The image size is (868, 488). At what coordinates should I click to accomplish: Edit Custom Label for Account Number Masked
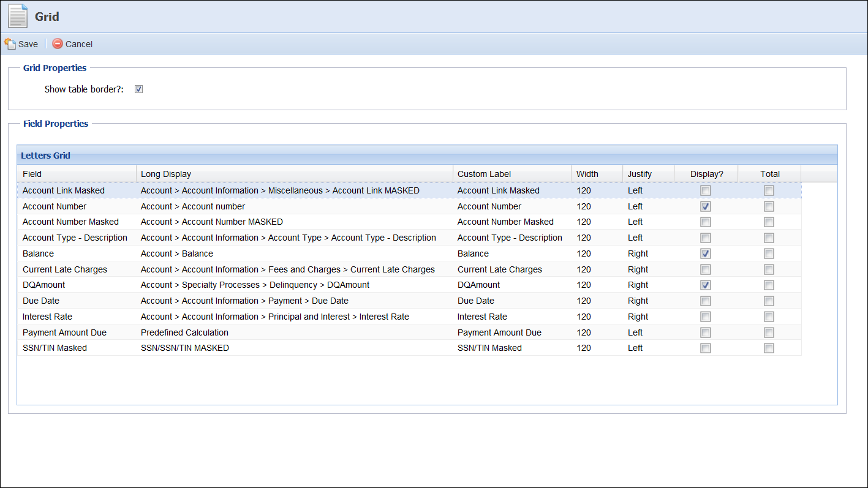pos(511,222)
